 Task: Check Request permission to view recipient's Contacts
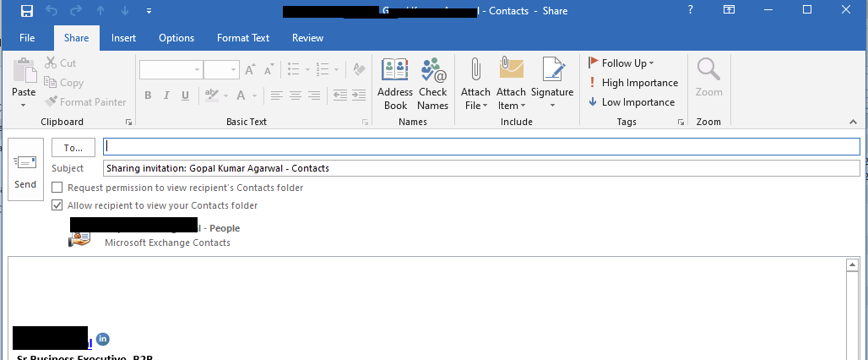[57, 188]
